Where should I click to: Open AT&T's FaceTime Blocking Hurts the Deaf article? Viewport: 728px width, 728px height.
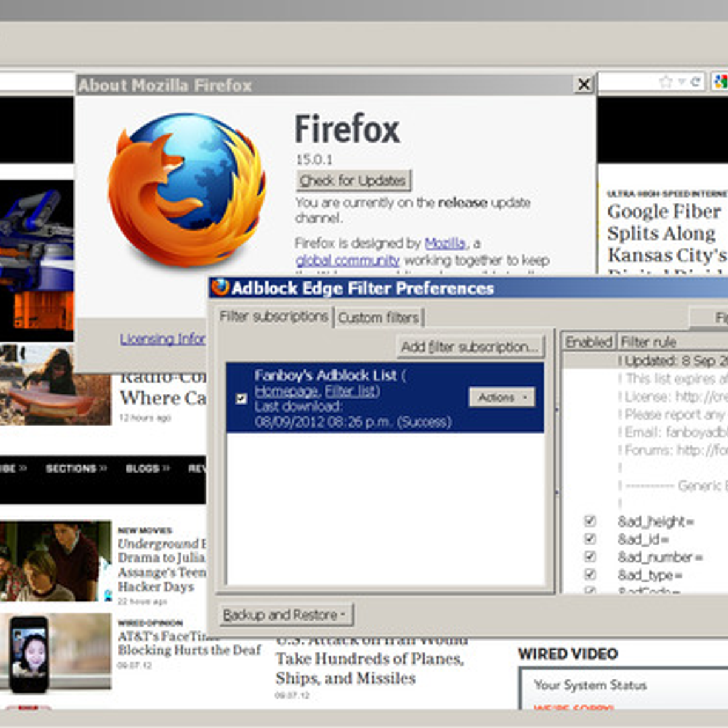pos(189,642)
